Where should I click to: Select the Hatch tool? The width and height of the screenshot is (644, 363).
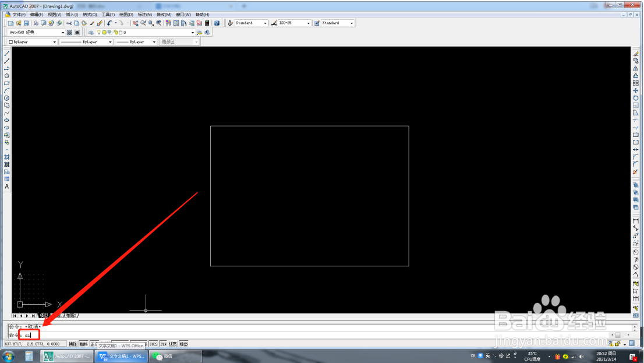6,157
